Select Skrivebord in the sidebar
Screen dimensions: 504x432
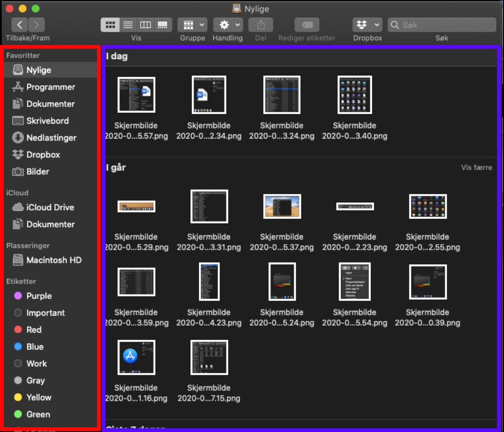[47, 121]
